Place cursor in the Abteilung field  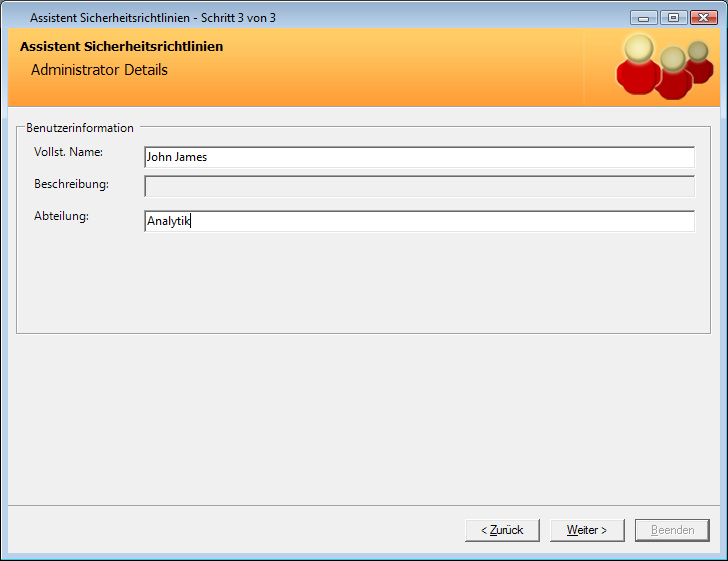419,221
